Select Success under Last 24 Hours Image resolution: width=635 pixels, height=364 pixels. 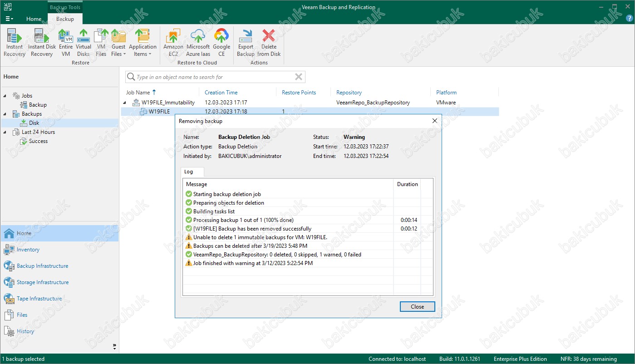tap(38, 141)
